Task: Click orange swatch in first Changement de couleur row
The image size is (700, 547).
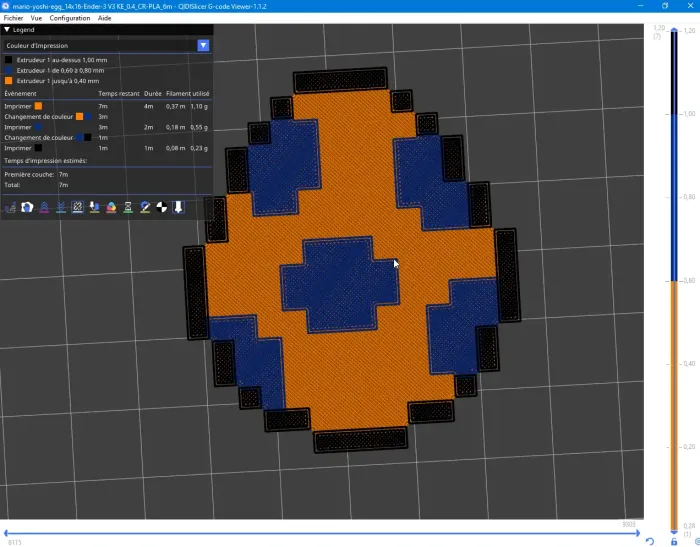Action: [79, 117]
